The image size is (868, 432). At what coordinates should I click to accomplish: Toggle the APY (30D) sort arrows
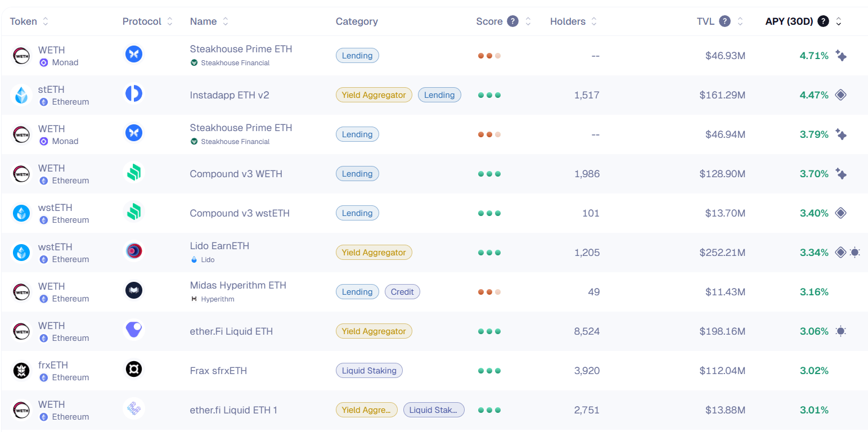(839, 21)
